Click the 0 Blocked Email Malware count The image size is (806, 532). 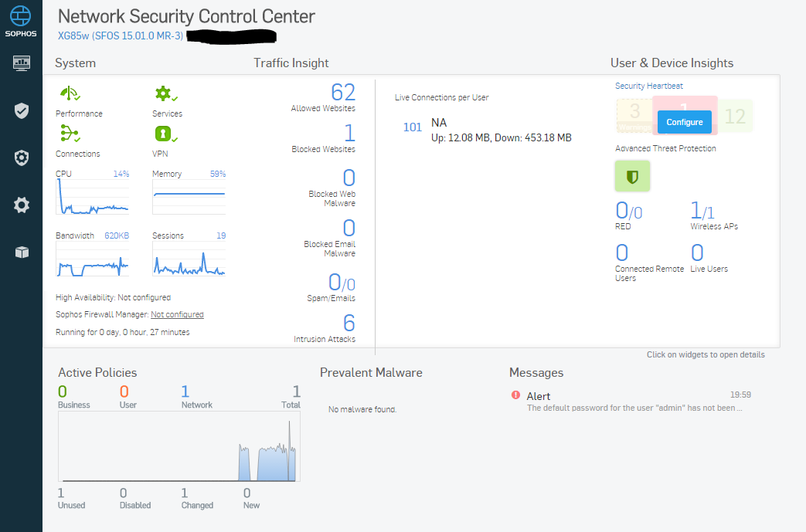tap(349, 228)
